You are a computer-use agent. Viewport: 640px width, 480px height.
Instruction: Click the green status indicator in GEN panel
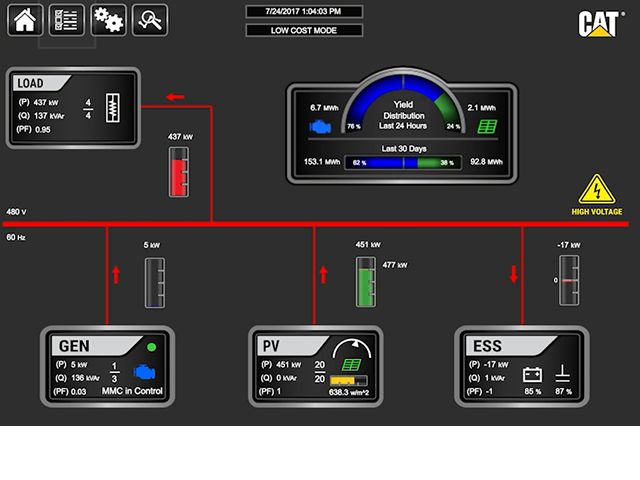[x=151, y=347]
